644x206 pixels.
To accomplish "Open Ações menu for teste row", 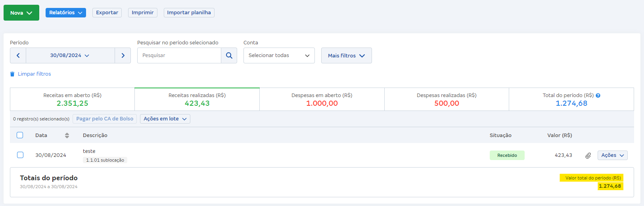I will pos(612,155).
